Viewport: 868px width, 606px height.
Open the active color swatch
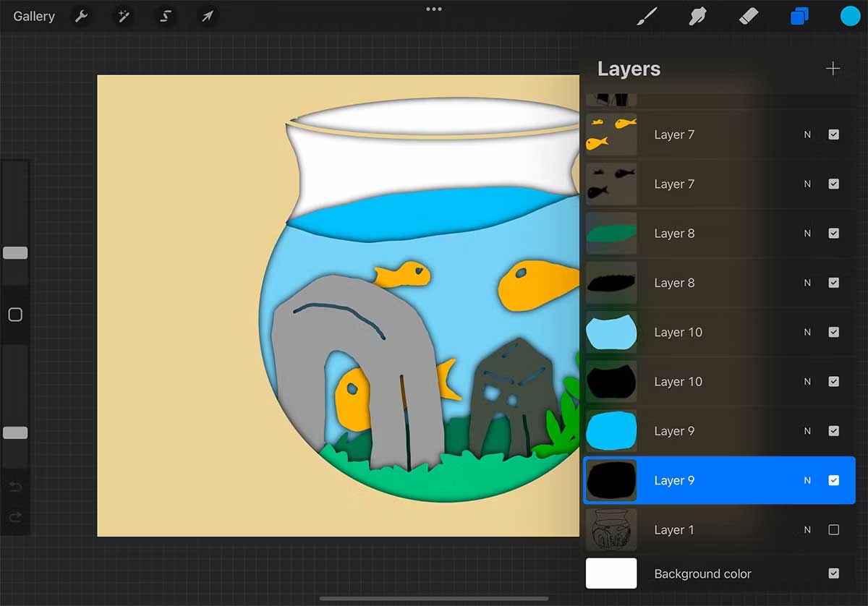850,16
